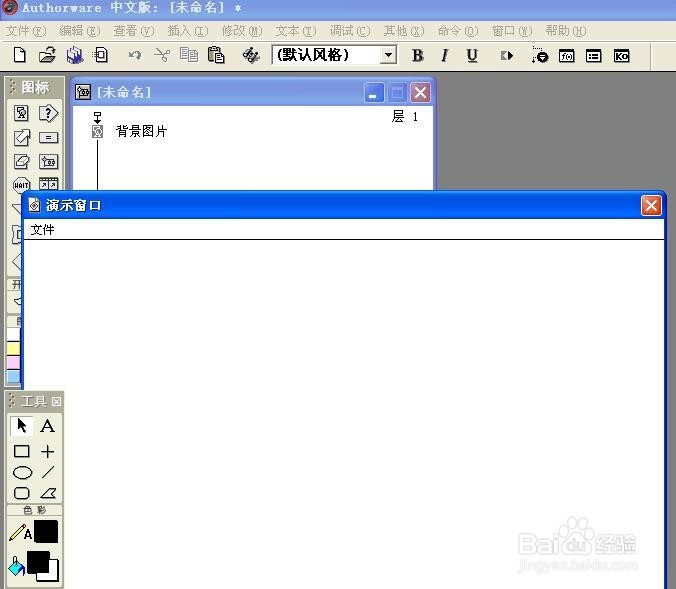This screenshot has height=589, width=676.
Task: Select the Diagonal Line tool
Action: coord(48,472)
